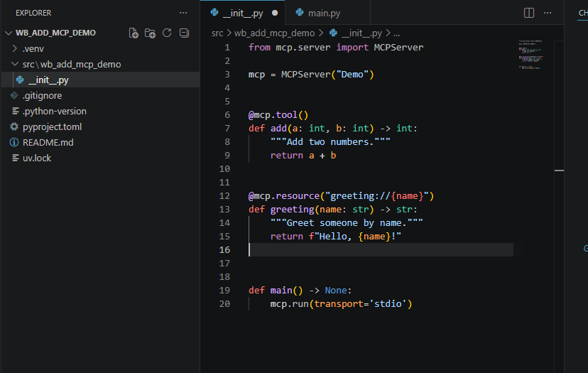Click the @mcp.resource decorator line
Viewport: 588px width, 373px height.
342,195
